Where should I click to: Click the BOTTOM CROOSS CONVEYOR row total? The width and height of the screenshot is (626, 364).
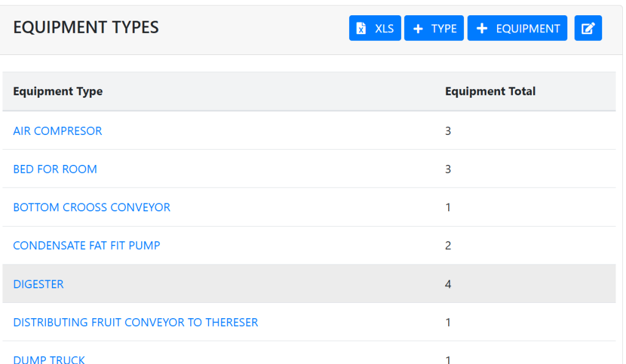448,208
